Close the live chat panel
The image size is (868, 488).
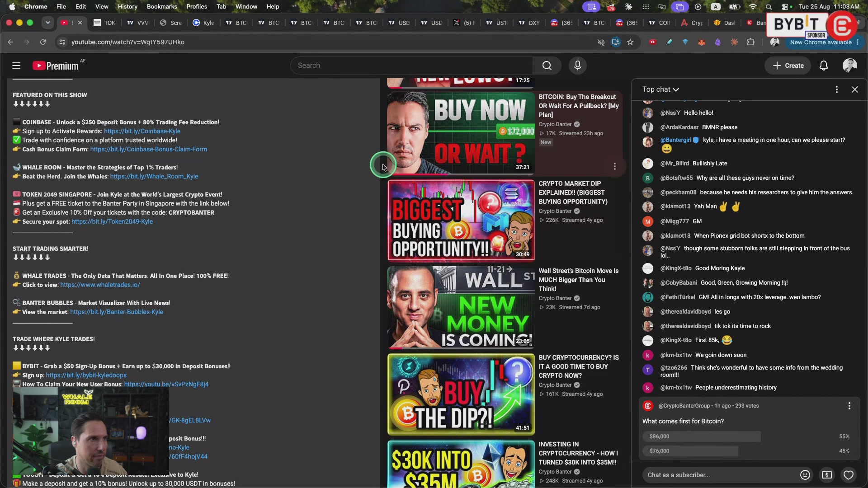[x=855, y=89]
